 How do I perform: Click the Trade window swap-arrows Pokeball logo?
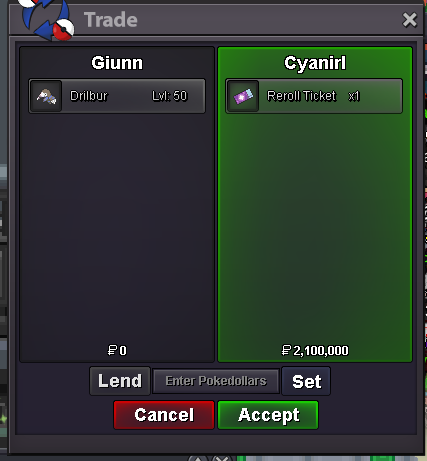tap(47, 19)
